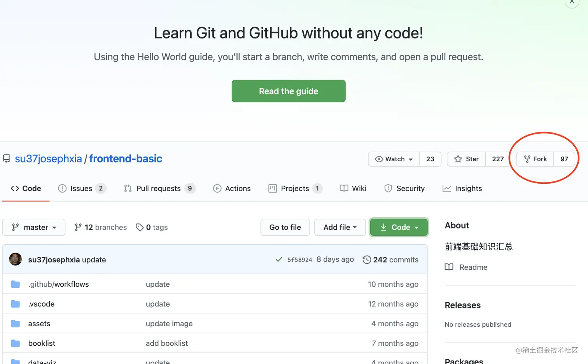View the 12 branches link
The width and height of the screenshot is (588, 364).
click(101, 228)
